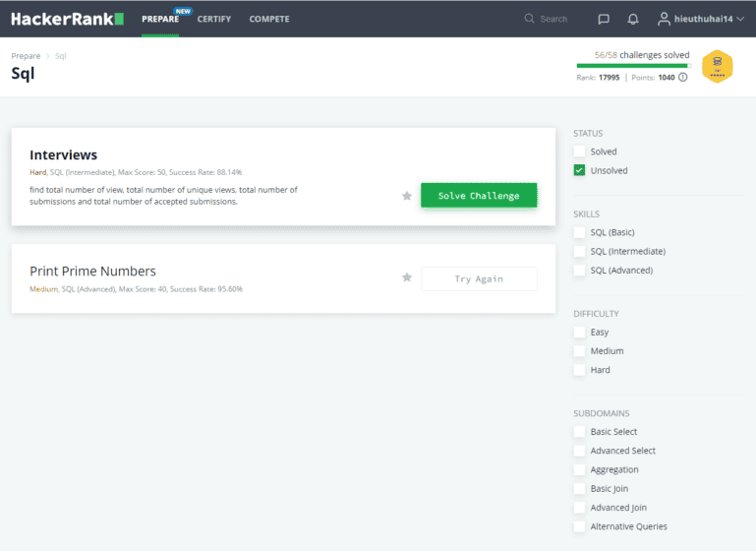756x551 pixels.
Task: Enable the SQL (Intermediate) skill filter
Action: (580, 251)
